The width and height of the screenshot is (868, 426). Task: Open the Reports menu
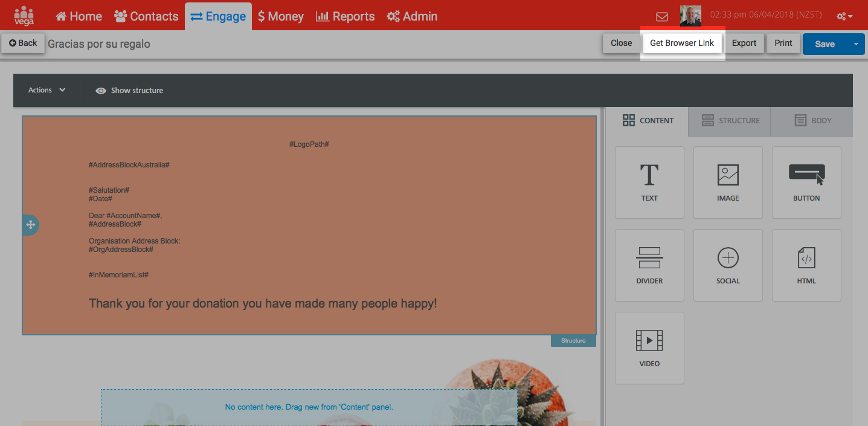(x=345, y=16)
